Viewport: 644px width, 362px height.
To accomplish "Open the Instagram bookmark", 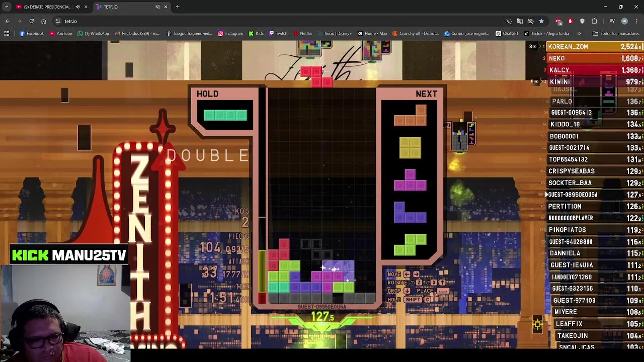I will click(230, 34).
